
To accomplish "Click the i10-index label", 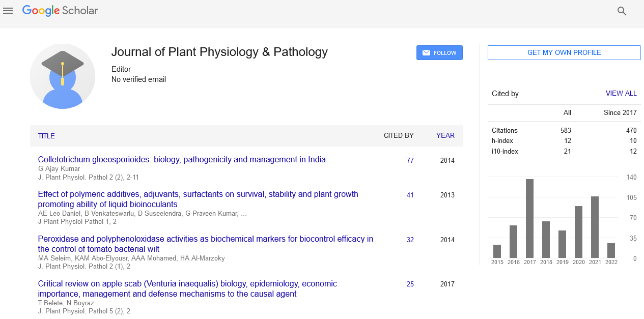I will 504,152.
